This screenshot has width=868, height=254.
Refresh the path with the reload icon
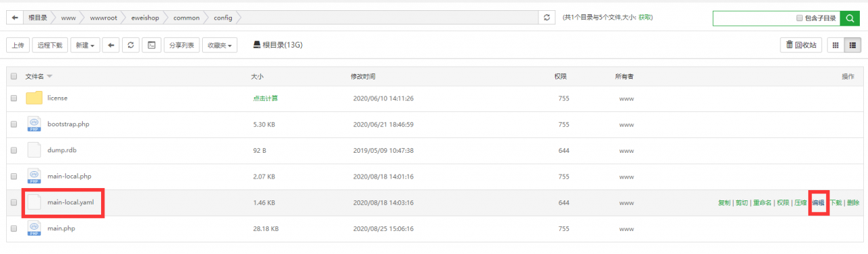547,18
